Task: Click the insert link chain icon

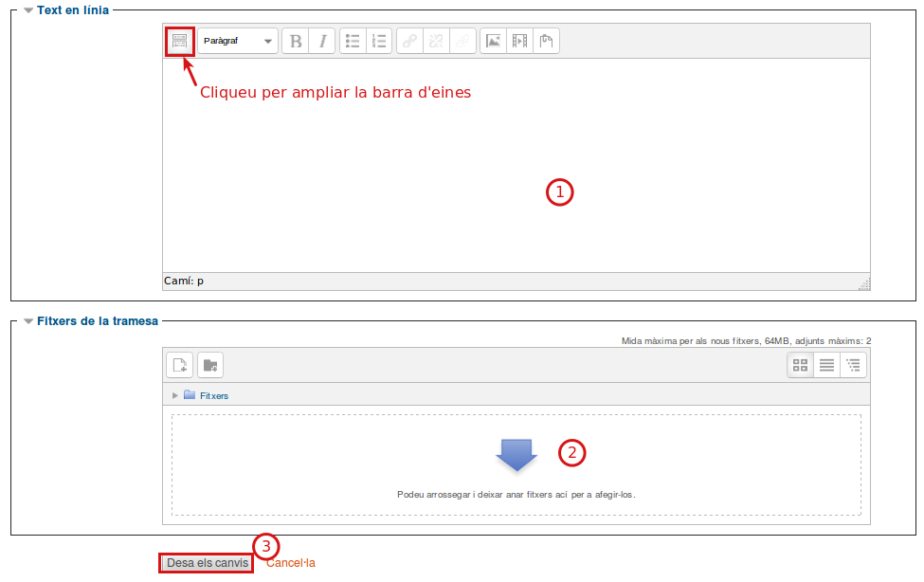Action: (410, 41)
